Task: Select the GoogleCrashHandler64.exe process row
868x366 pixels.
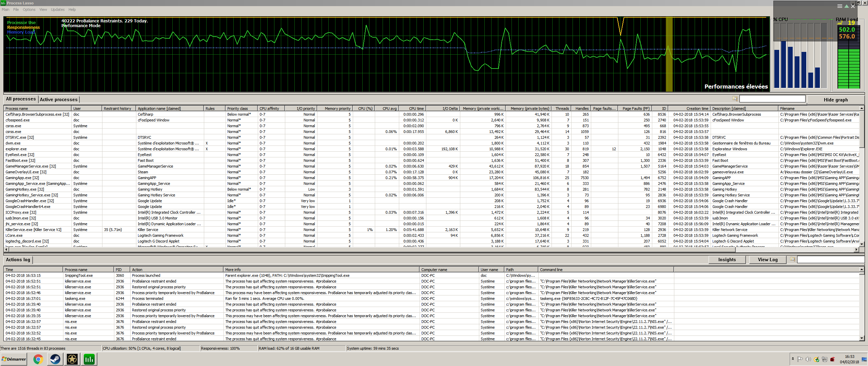Action: coord(431,207)
